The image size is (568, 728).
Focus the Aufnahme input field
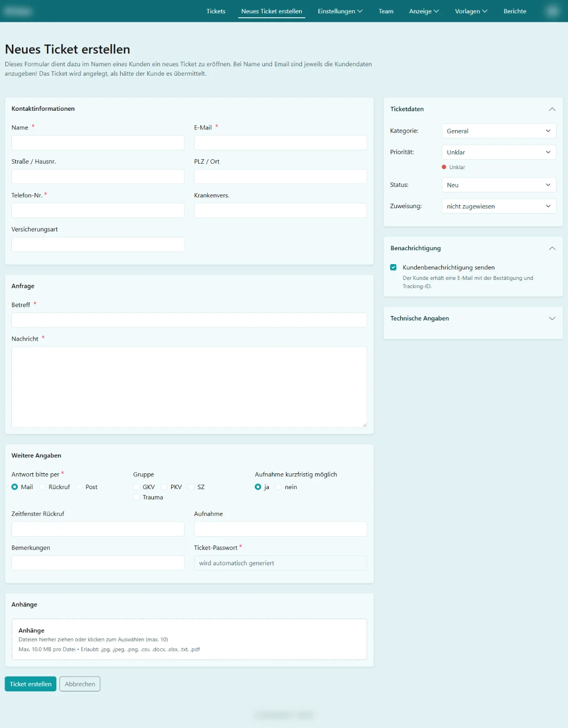click(281, 529)
